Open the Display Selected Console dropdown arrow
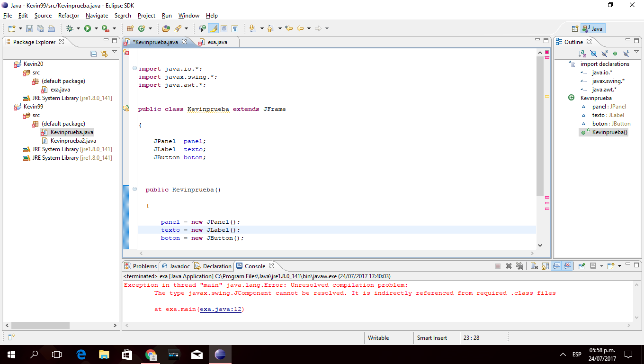The image size is (644, 364). coord(601,266)
